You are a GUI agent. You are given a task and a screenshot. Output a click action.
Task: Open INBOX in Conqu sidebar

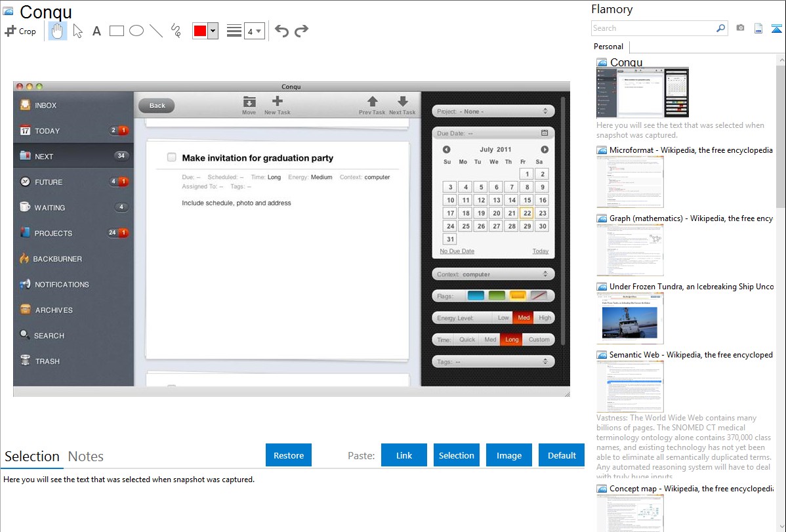(x=73, y=106)
